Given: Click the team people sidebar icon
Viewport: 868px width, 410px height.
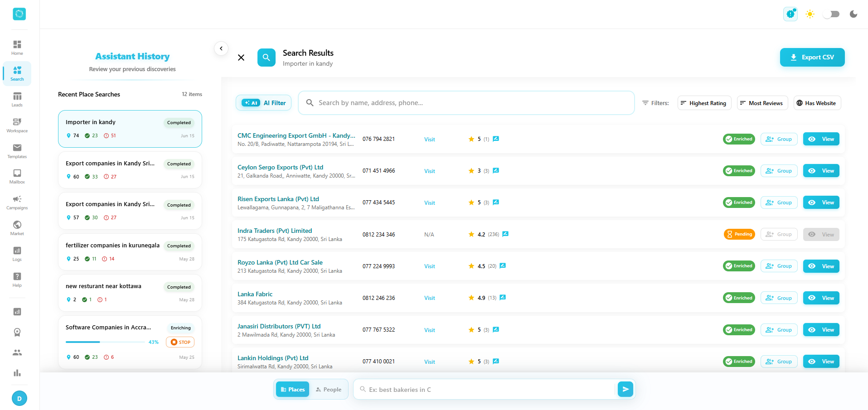Looking at the screenshot, I should (17, 352).
